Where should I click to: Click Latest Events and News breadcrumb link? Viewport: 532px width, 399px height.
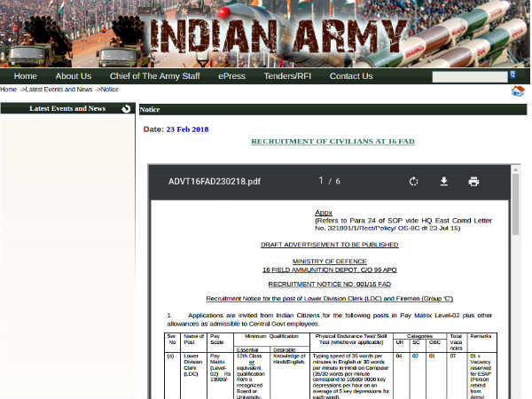point(59,90)
